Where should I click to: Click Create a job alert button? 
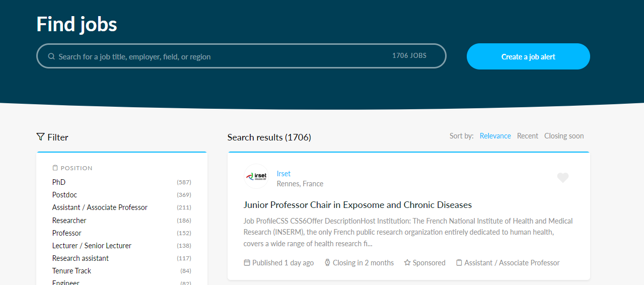(528, 56)
